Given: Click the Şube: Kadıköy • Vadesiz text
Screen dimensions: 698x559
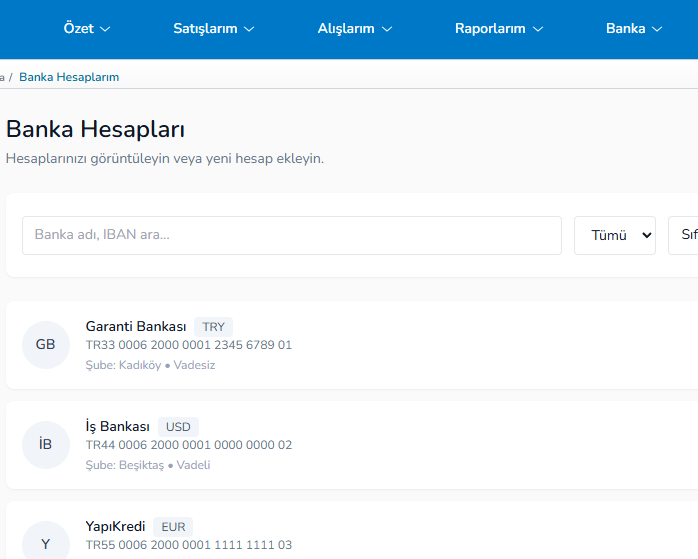Looking at the screenshot, I should (150, 365).
